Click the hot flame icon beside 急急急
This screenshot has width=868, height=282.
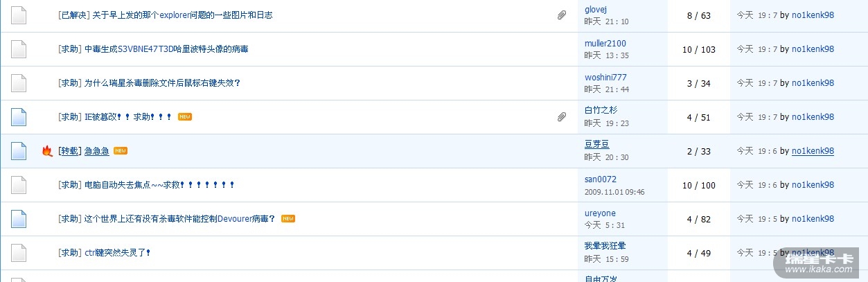47,151
